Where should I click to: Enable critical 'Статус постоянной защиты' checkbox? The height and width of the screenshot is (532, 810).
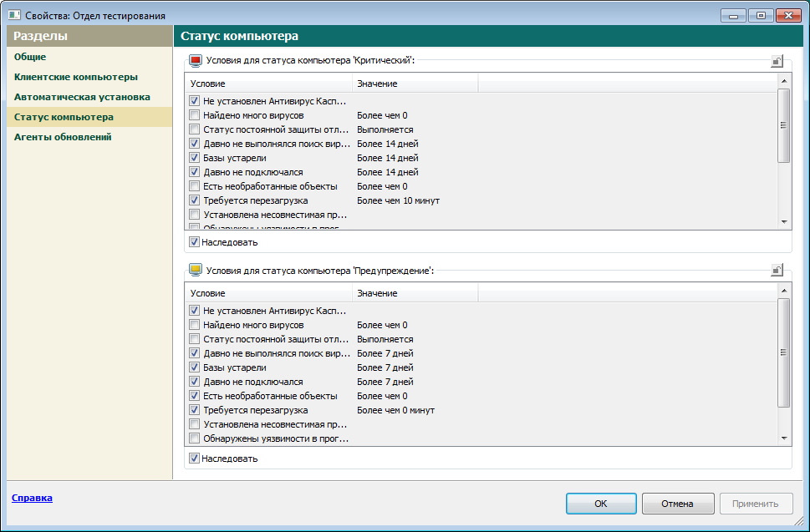tap(194, 129)
